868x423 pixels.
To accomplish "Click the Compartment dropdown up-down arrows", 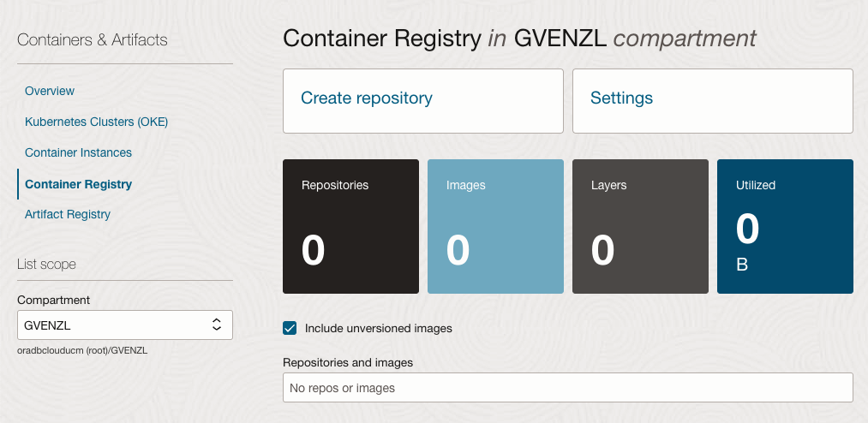I will click(x=217, y=325).
